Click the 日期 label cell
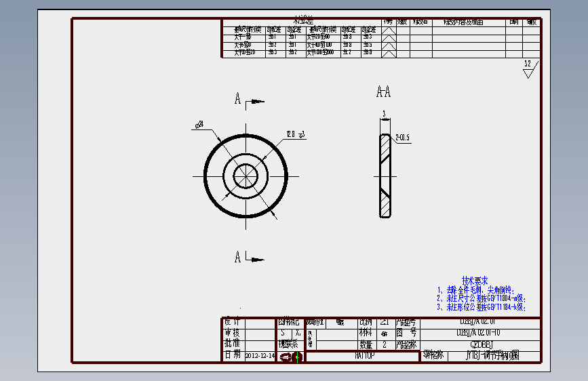The height and width of the screenshot is (381, 588). 233,355
